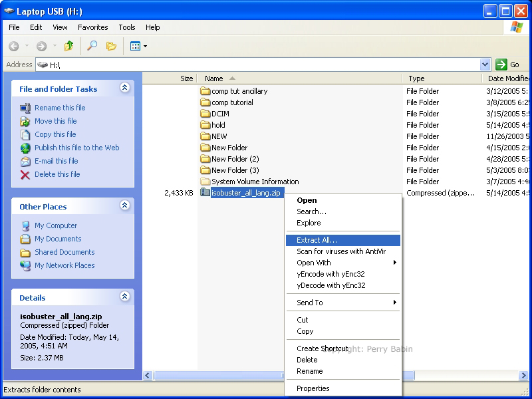Toggle the Folders pane toolbar icon
The image size is (532, 399).
coord(111,46)
